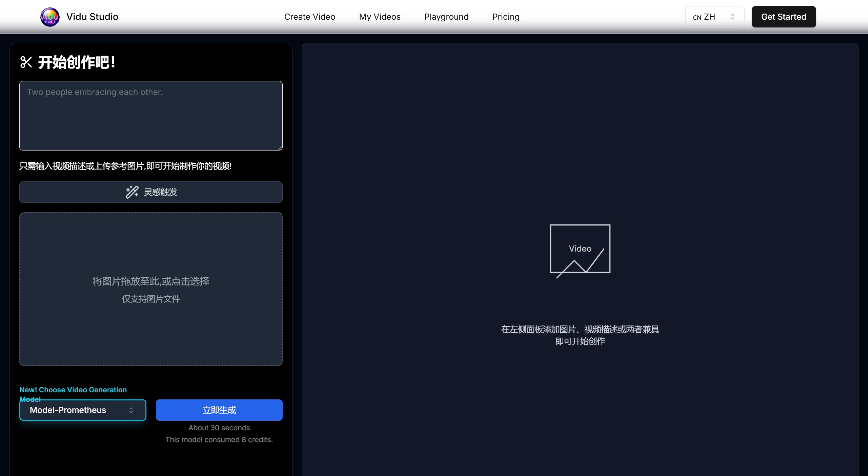
Task: Navigate to Pricing page
Action: point(506,17)
